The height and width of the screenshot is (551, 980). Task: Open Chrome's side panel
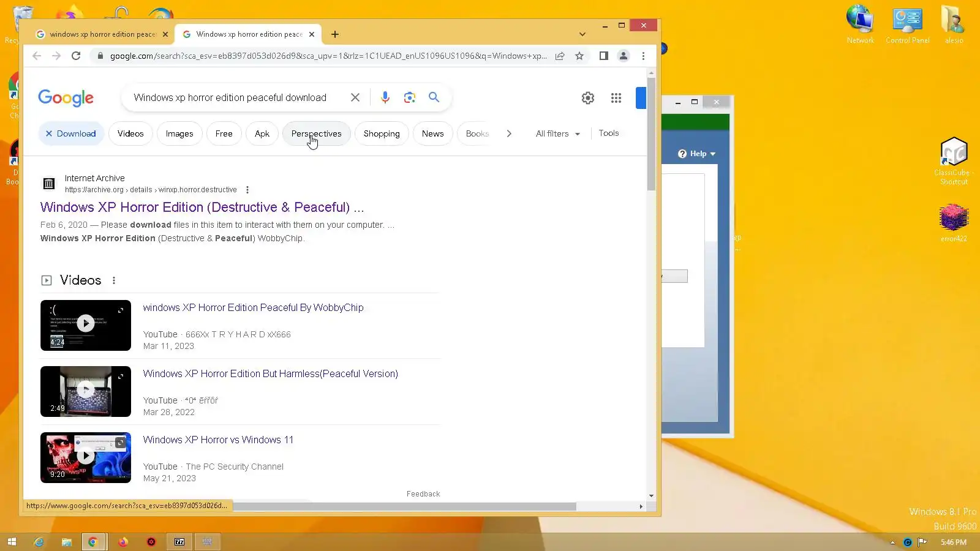click(x=603, y=56)
